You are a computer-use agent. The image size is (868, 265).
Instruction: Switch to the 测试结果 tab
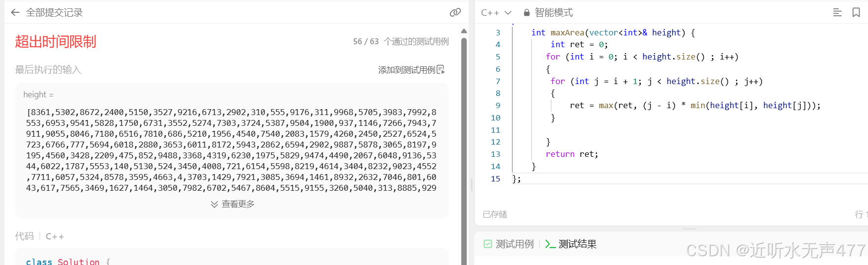[x=577, y=244]
